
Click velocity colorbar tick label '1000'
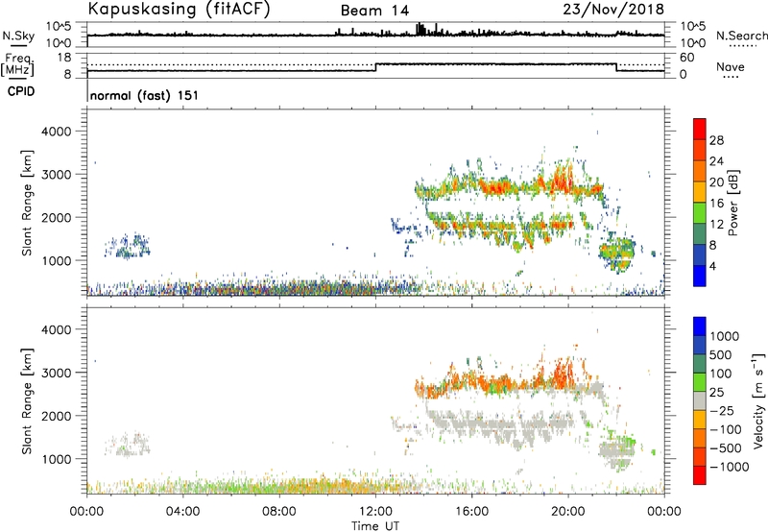click(725, 336)
